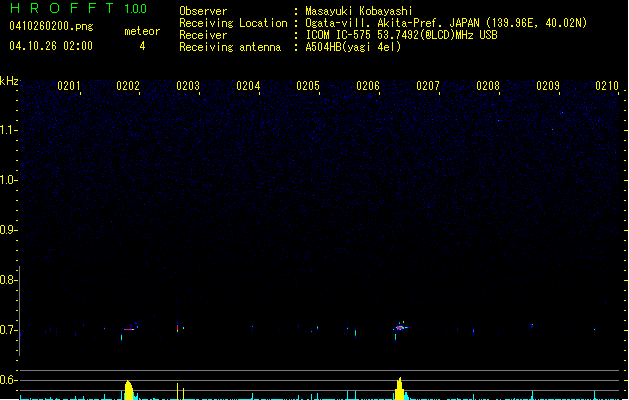Click the Receiver label
The height and width of the screenshot is (400, 629).
pyautogui.click(x=203, y=35)
